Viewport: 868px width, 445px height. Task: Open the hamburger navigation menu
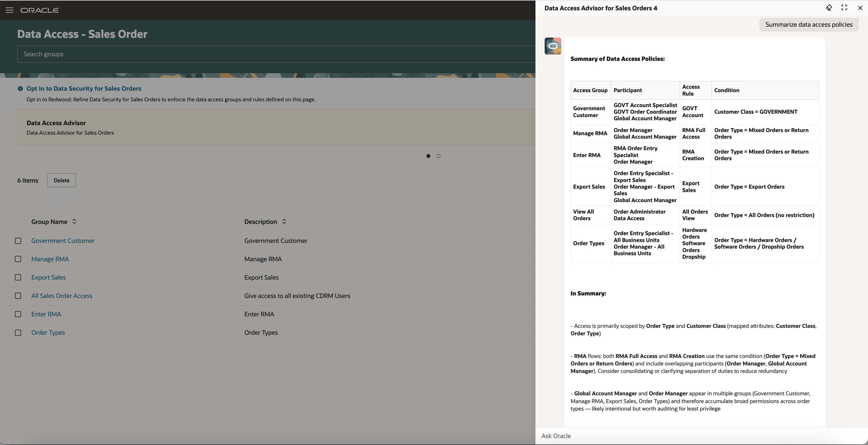[9, 10]
